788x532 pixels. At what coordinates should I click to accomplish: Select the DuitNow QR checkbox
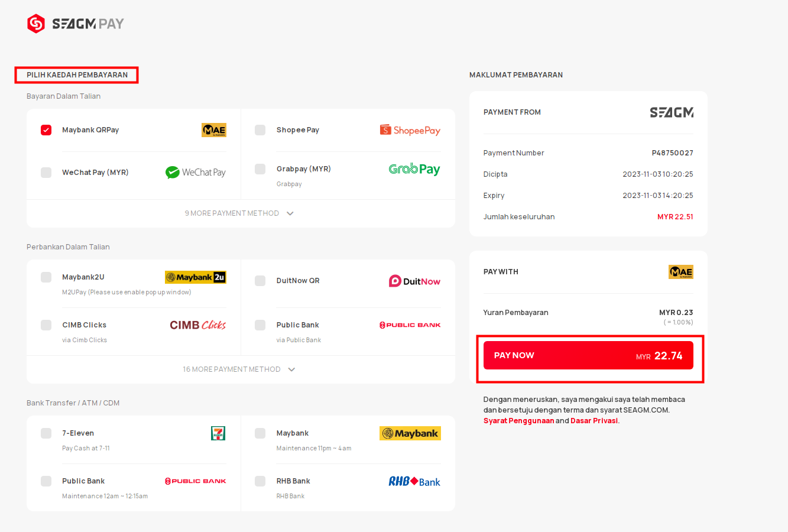pyautogui.click(x=260, y=281)
